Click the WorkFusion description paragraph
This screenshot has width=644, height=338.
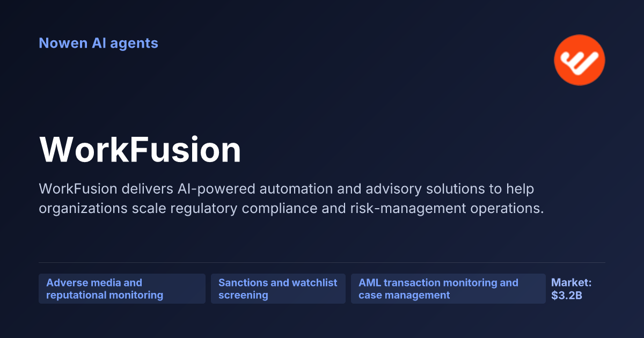pos(291,199)
